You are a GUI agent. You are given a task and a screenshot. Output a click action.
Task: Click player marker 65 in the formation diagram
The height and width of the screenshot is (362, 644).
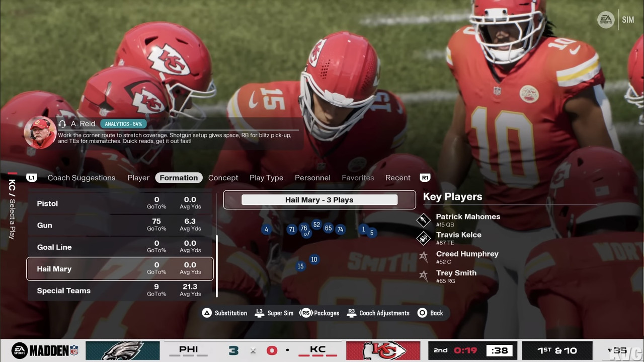328,228
